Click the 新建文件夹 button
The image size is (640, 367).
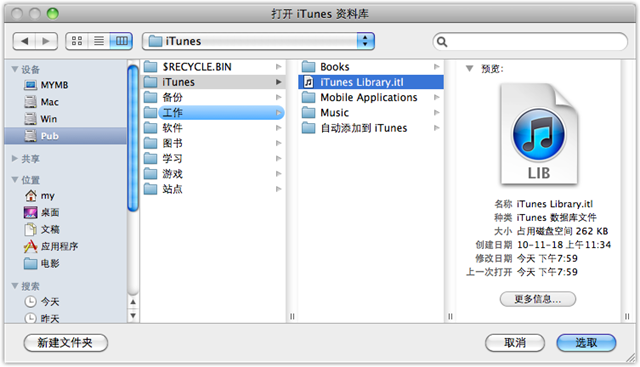point(66,343)
